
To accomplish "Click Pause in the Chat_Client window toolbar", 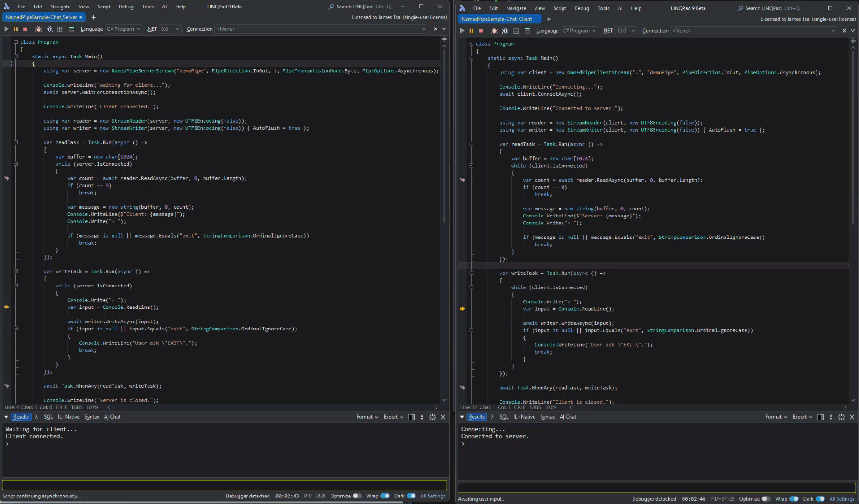I will (471, 31).
